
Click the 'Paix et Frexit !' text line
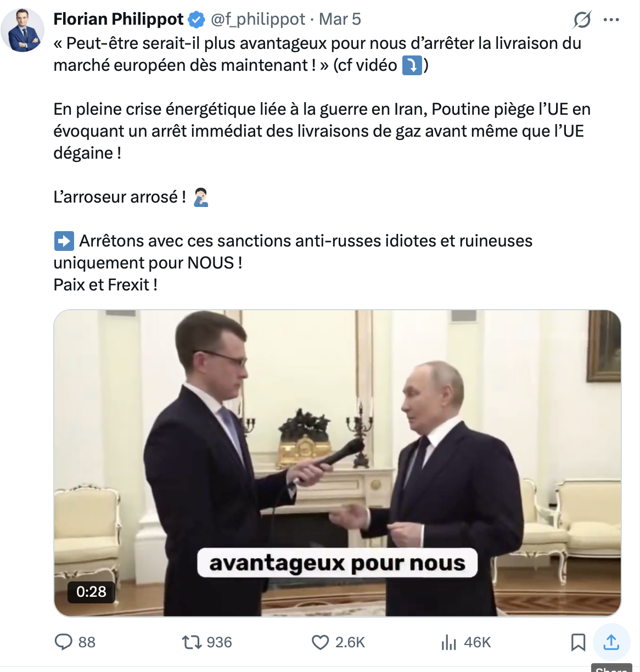click(x=105, y=285)
